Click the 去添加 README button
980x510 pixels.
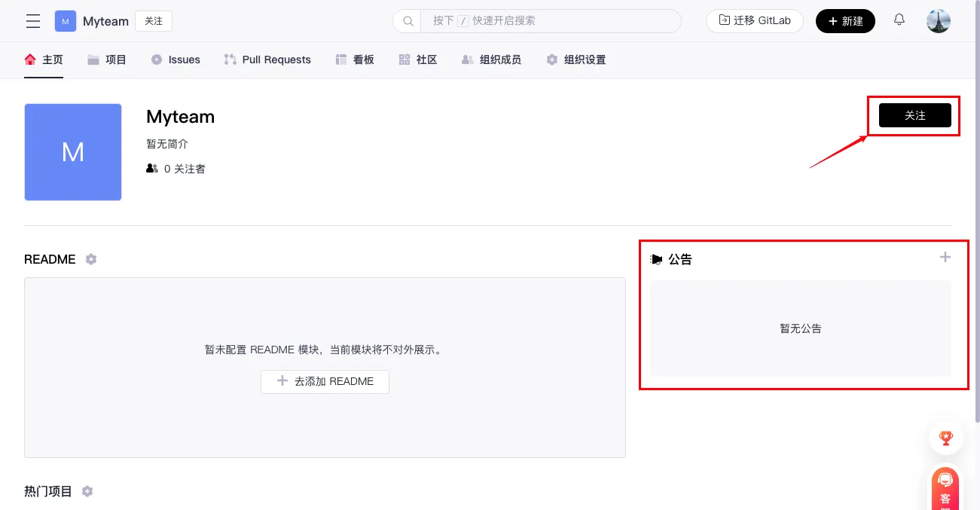pyautogui.click(x=325, y=381)
